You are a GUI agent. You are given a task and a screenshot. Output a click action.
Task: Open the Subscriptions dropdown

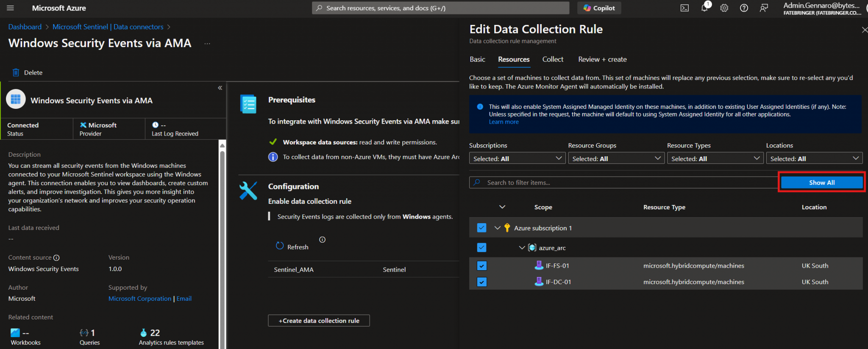[517, 158]
